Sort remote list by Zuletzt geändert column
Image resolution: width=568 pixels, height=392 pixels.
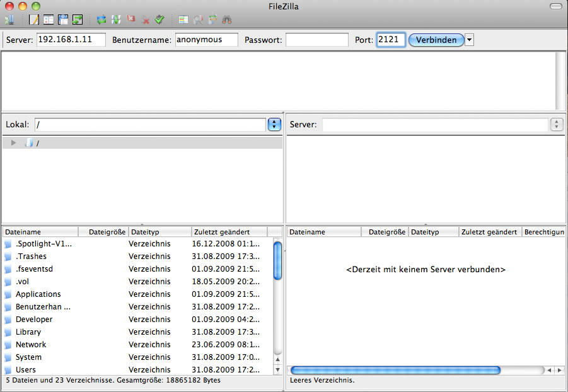tap(490, 232)
